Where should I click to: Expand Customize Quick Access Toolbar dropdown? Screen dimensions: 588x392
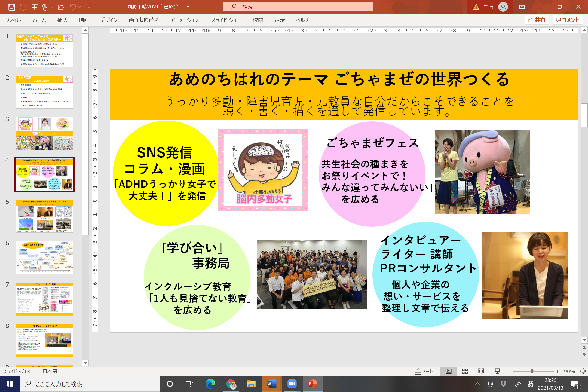[88, 7]
